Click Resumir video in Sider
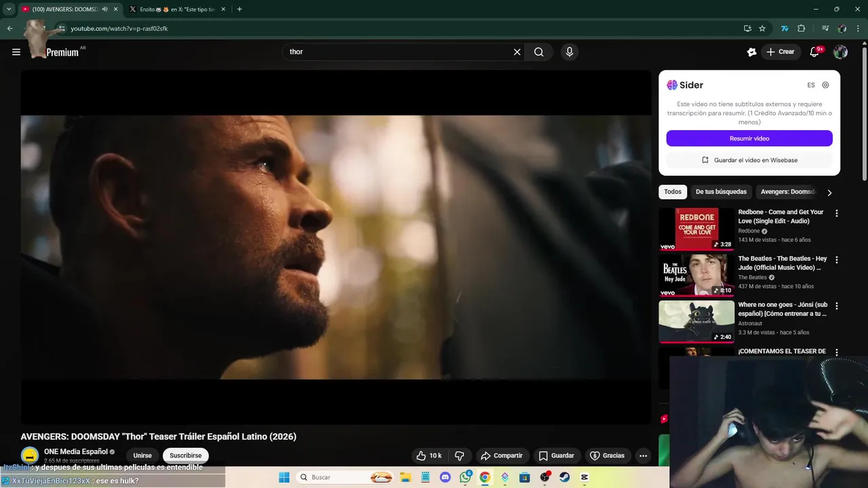Viewport: 868px width, 488px height. pyautogui.click(x=749, y=138)
